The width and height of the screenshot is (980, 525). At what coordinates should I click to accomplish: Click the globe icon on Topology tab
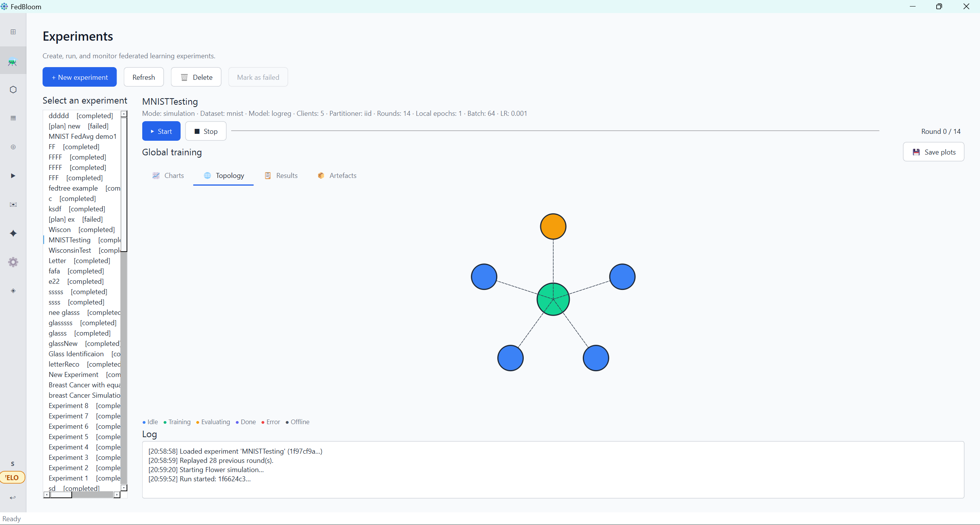(x=207, y=175)
